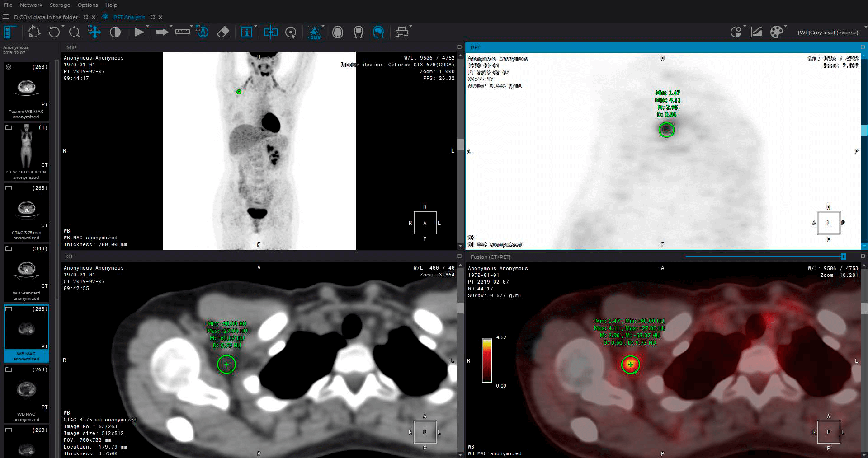Click the zoom magnifier tool
This screenshot has width=868, height=458.
(74, 32)
